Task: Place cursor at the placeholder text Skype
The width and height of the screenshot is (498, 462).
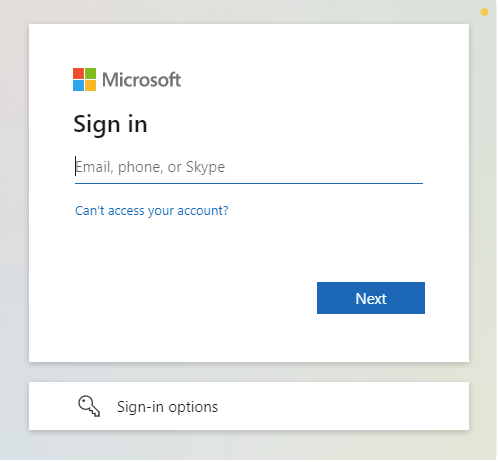Action: pyautogui.click(x=205, y=167)
